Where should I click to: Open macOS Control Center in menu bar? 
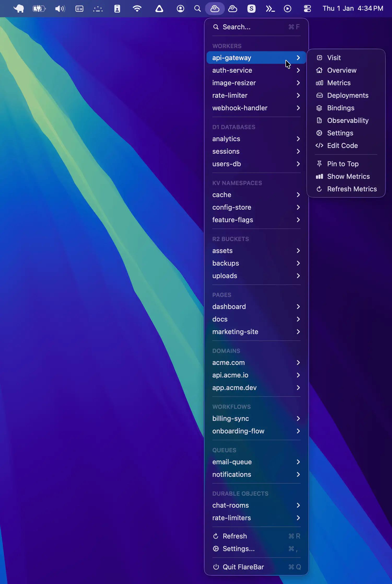point(307,9)
